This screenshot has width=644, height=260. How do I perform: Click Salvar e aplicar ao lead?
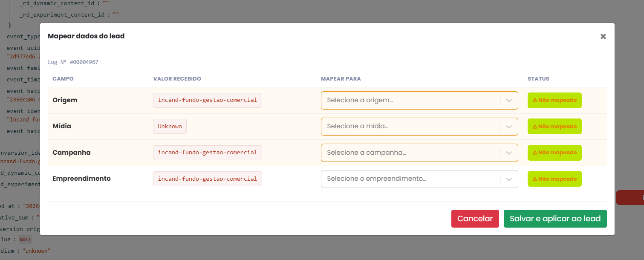coord(555,219)
